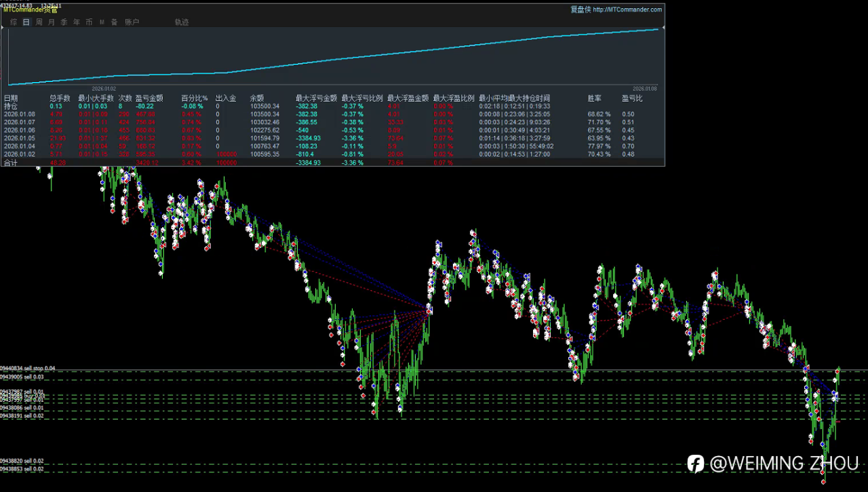The width and height of the screenshot is (868, 492).
Task: Click the 102275.62 balance value
Action: pos(264,130)
